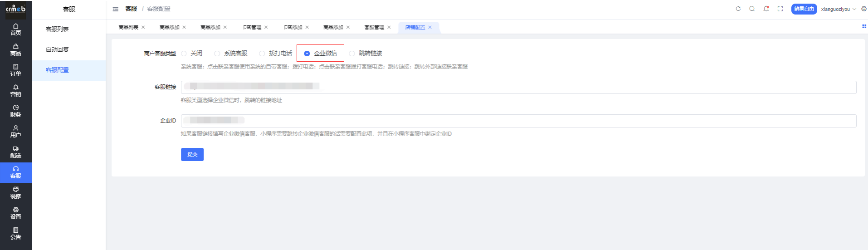The height and width of the screenshot is (250, 868).
Task: Open 财务 section in left sidebar
Action: pyautogui.click(x=16, y=111)
